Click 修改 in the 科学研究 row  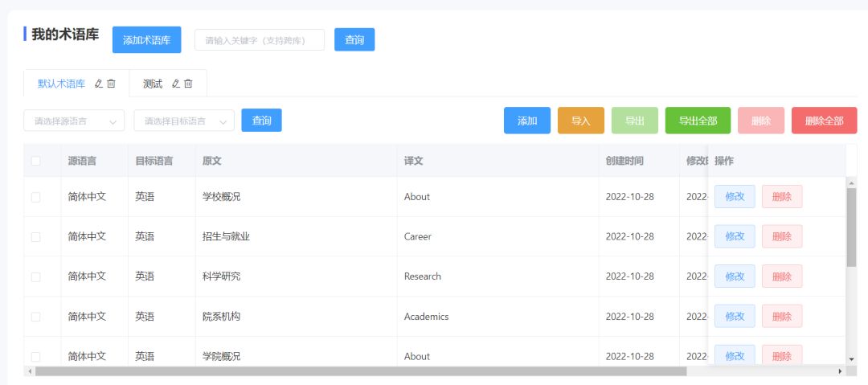pos(735,276)
